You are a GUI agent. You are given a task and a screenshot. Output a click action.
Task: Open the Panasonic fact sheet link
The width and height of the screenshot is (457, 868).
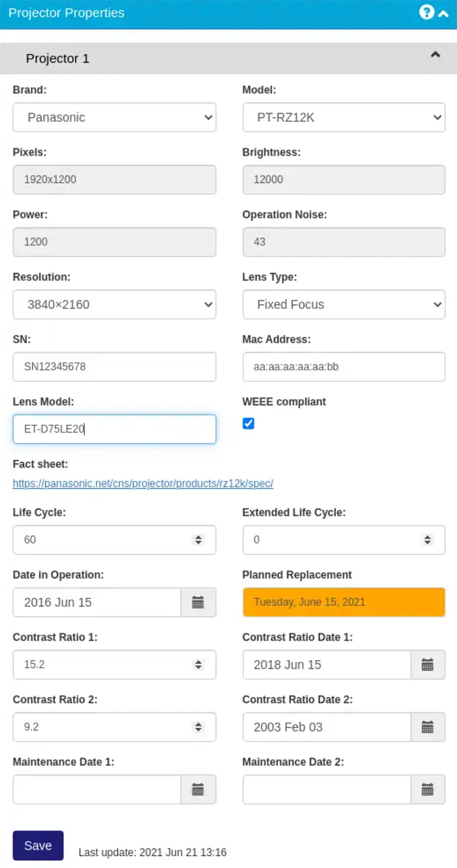click(143, 484)
